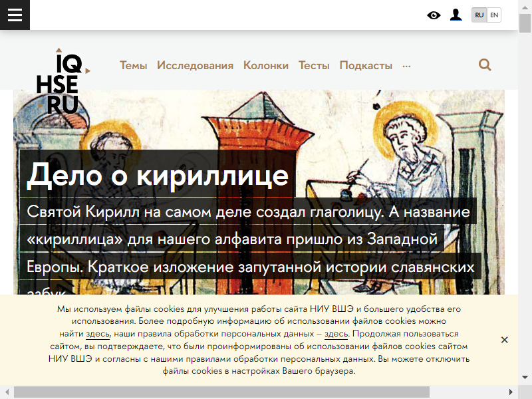532x399 pixels.
Task: Read the subtitle about Святой Кирилл
Action: pos(251,253)
